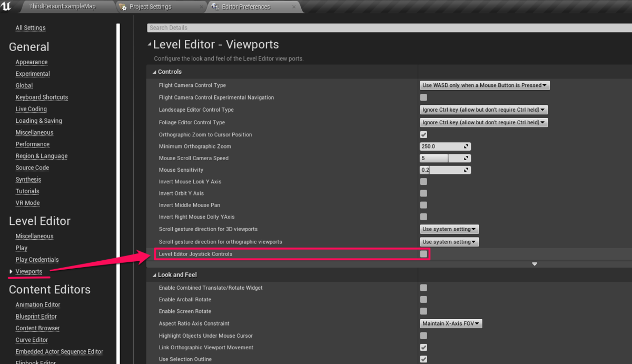Open Aspect Ratio Axis Constraint dropdown
This screenshot has height=364, width=632.
[x=451, y=323]
